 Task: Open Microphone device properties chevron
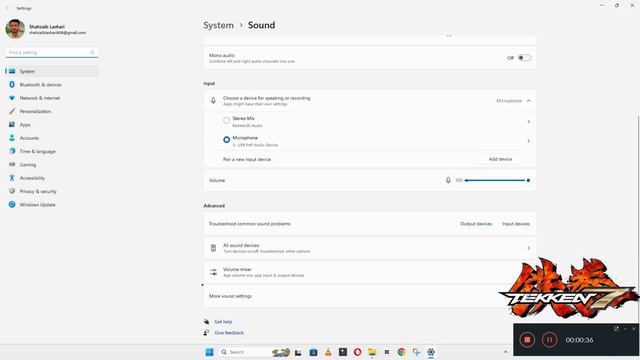[529, 141]
